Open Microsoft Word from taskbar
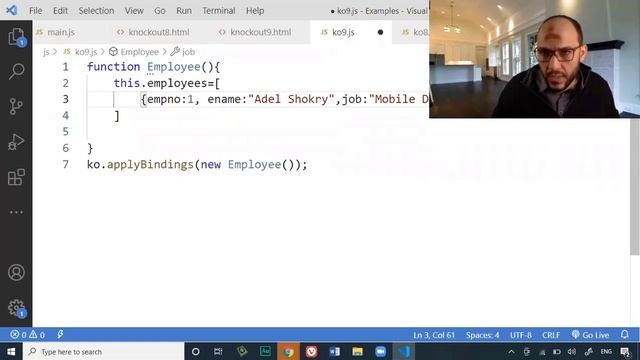This screenshot has width=640, height=360. [334, 351]
